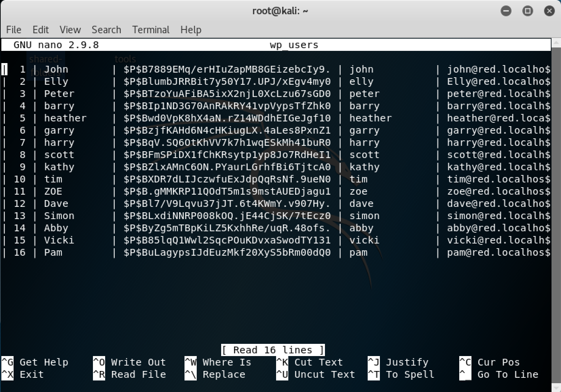Open the View menu
This screenshot has height=392, width=561.
point(70,30)
